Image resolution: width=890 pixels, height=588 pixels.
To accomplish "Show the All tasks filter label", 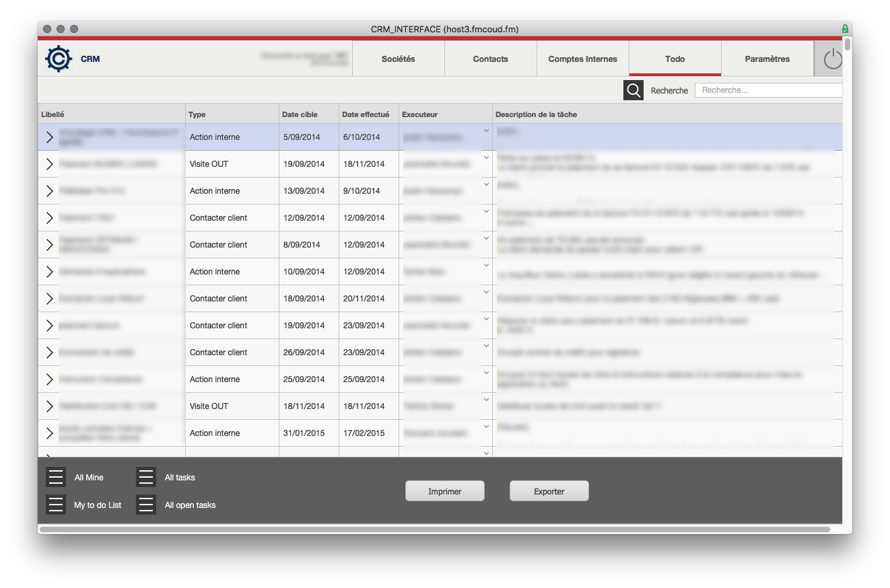I will coord(180,478).
